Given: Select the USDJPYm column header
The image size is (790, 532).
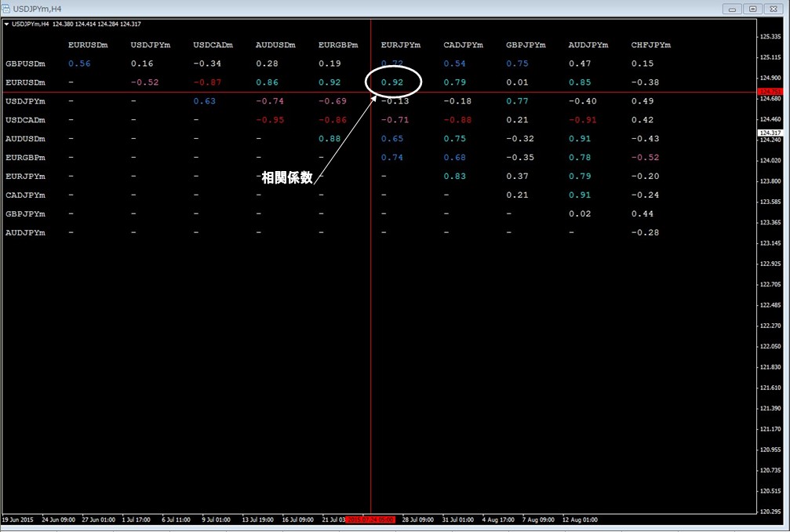Looking at the screenshot, I should (x=150, y=45).
